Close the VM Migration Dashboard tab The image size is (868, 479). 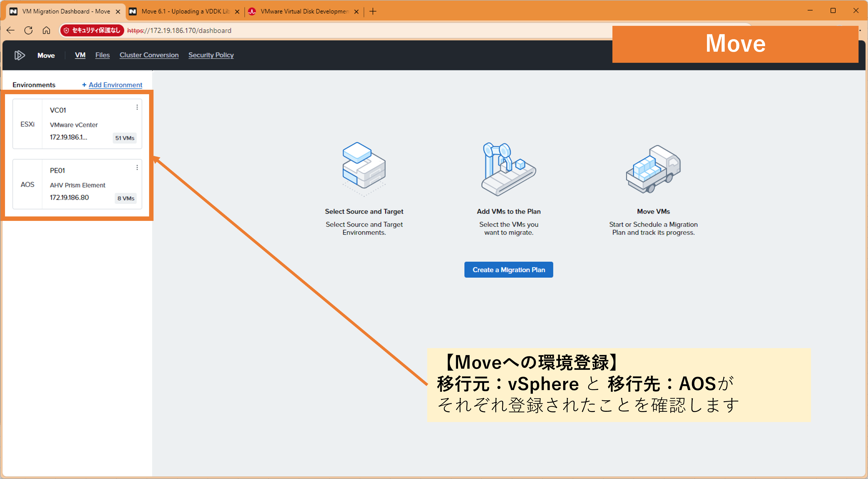coord(118,11)
